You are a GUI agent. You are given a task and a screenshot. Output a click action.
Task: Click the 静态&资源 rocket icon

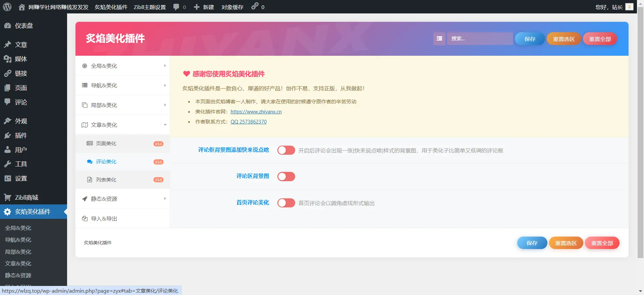tap(85, 199)
